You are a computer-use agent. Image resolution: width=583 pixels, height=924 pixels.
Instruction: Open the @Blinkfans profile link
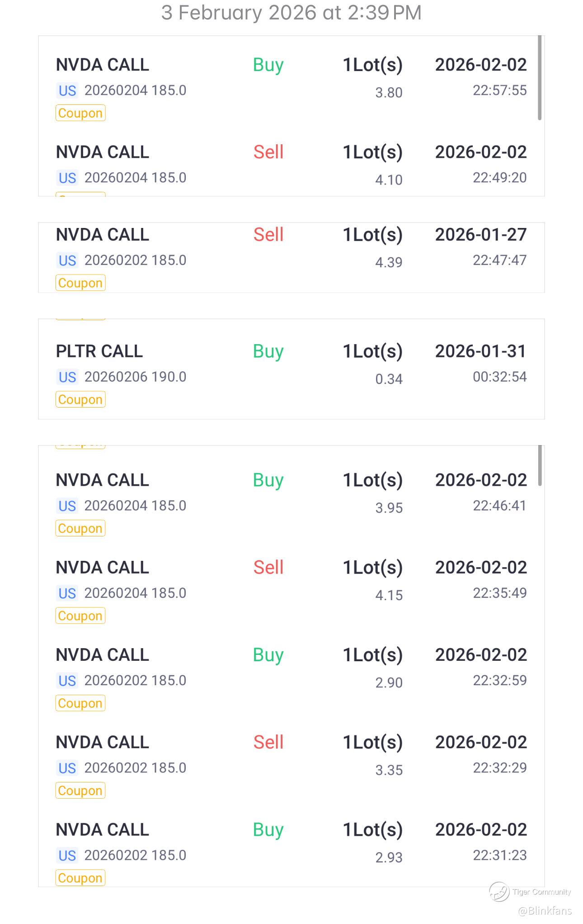[x=545, y=910]
